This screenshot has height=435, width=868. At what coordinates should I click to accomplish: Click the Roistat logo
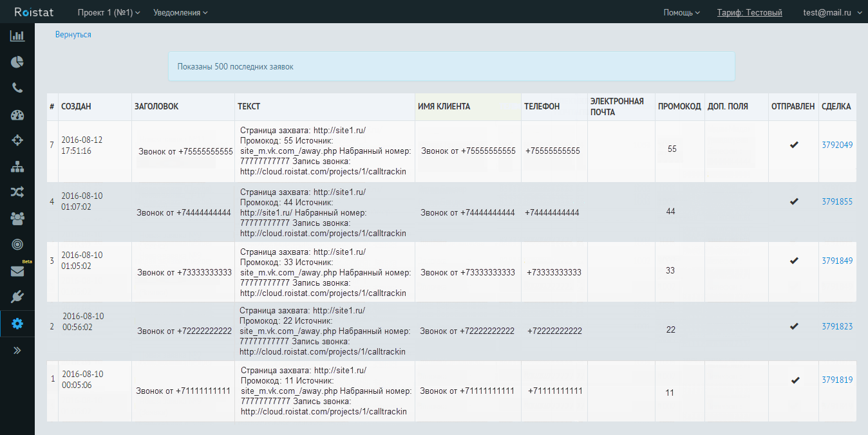point(34,12)
